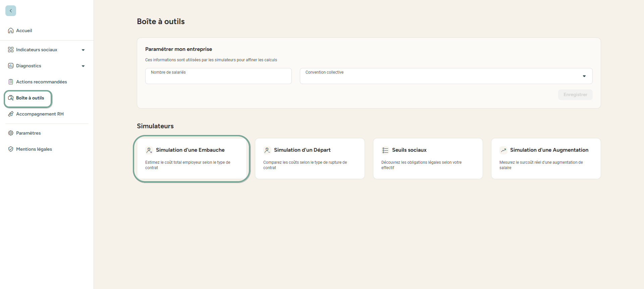Click the Indicateurs sociaux grid icon

click(x=11, y=50)
